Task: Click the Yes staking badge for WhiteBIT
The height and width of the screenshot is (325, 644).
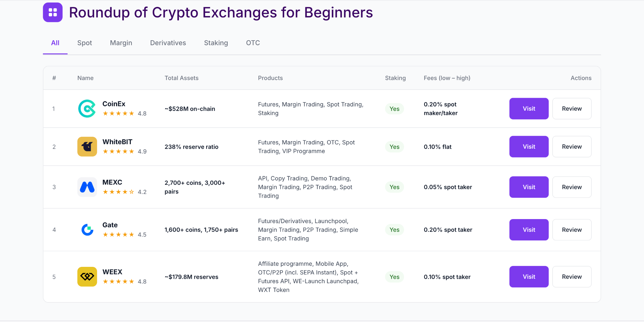Action: pos(394,147)
